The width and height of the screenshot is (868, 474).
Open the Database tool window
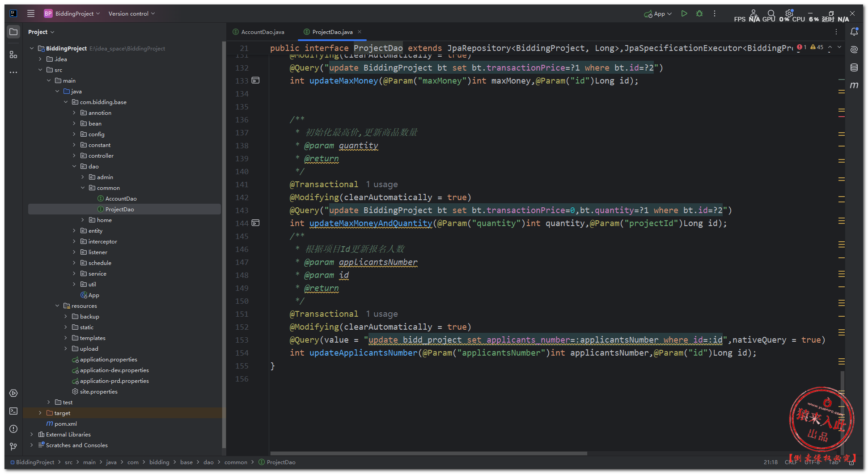point(854,67)
